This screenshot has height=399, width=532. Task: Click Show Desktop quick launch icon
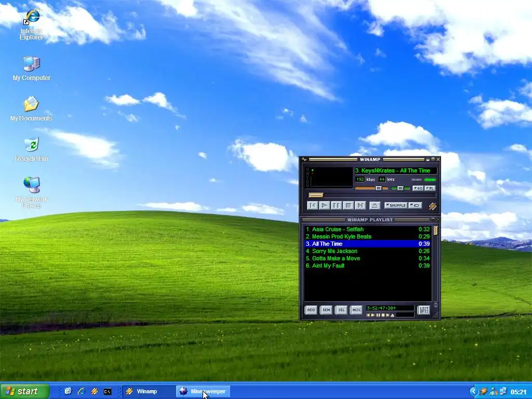[68, 392]
